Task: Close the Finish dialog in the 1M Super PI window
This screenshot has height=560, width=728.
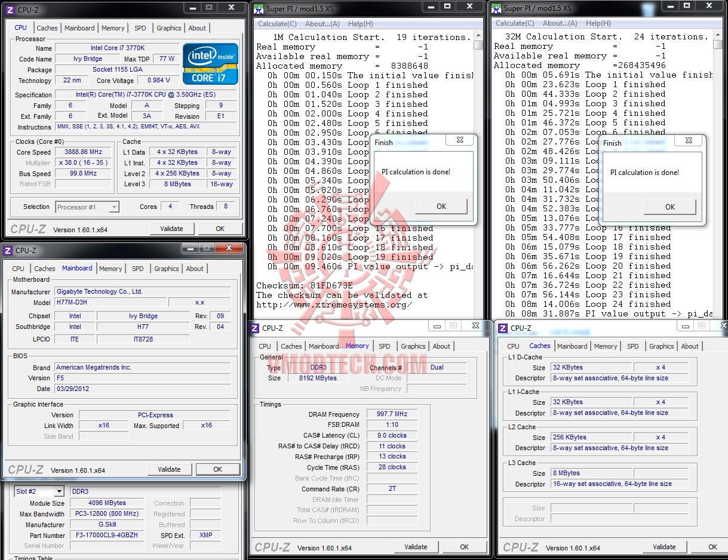Action: pyautogui.click(x=460, y=140)
